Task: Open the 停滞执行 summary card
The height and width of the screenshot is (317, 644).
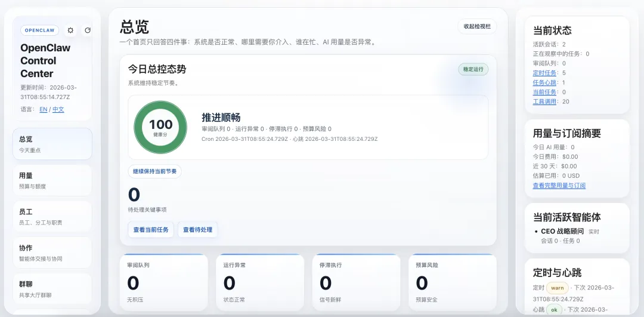Action: click(x=356, y=282)
